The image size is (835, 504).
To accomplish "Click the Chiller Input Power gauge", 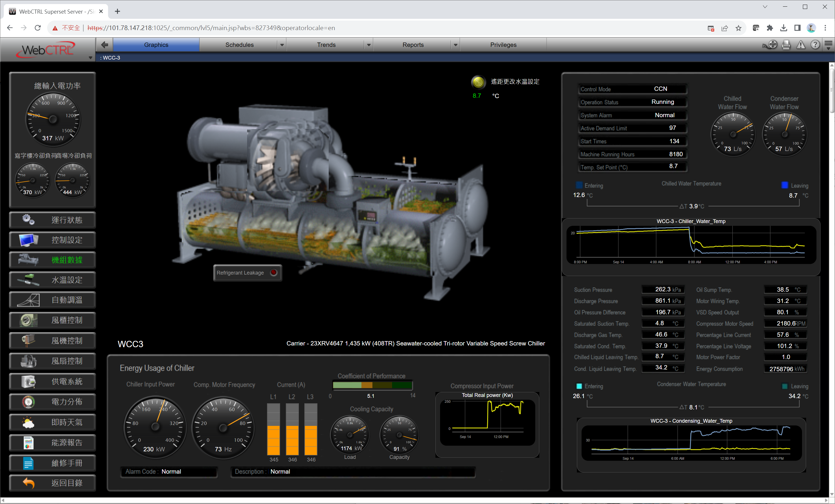I will (x=155, y=427).
